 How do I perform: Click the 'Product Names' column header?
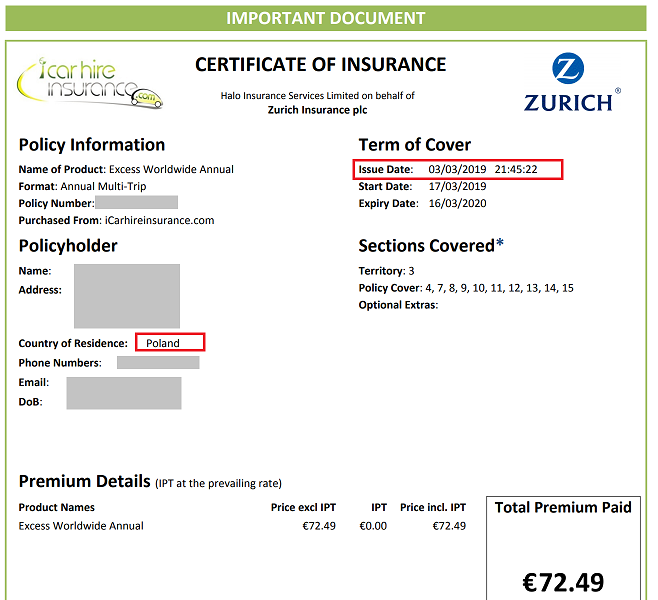[x=57, y=508]
